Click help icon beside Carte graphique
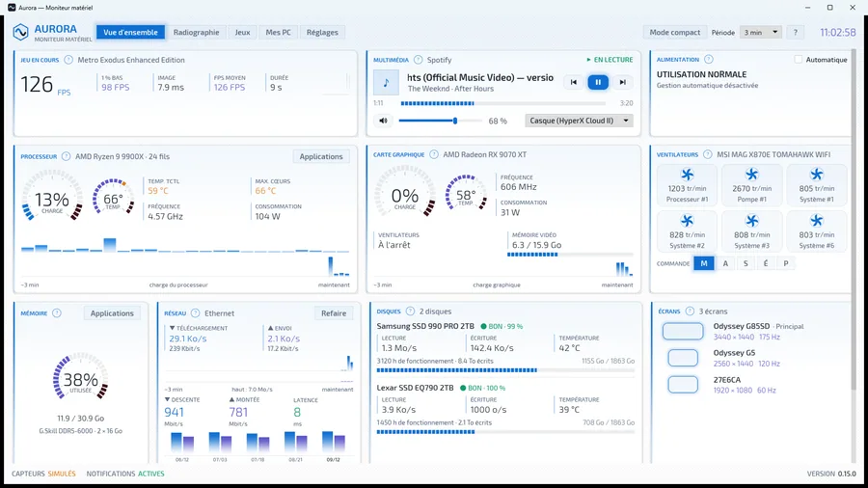 pyautogui.click(x=434, y=154)
